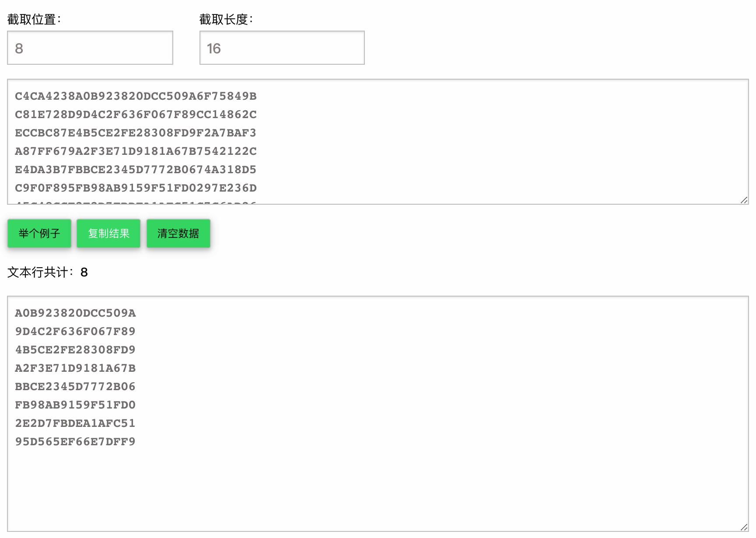Click input line C4CA4238A0B923820DCC509A6F75849B
This screenshot has height=538, width=756.
136,96
